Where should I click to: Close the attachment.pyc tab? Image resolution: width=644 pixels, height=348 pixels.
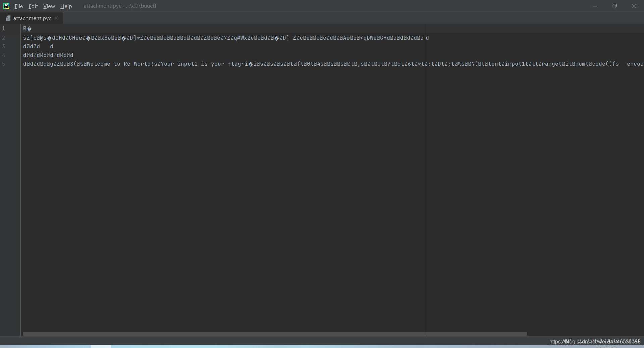coord(56,18)
